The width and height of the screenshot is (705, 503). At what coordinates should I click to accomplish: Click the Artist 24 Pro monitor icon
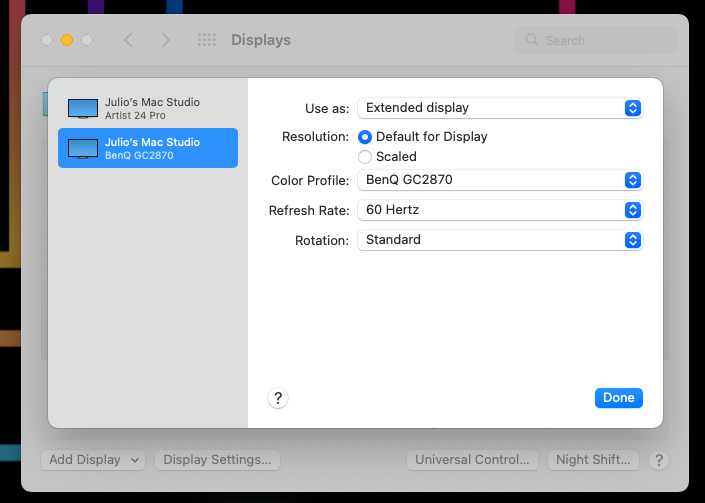(x=83, y=109)
